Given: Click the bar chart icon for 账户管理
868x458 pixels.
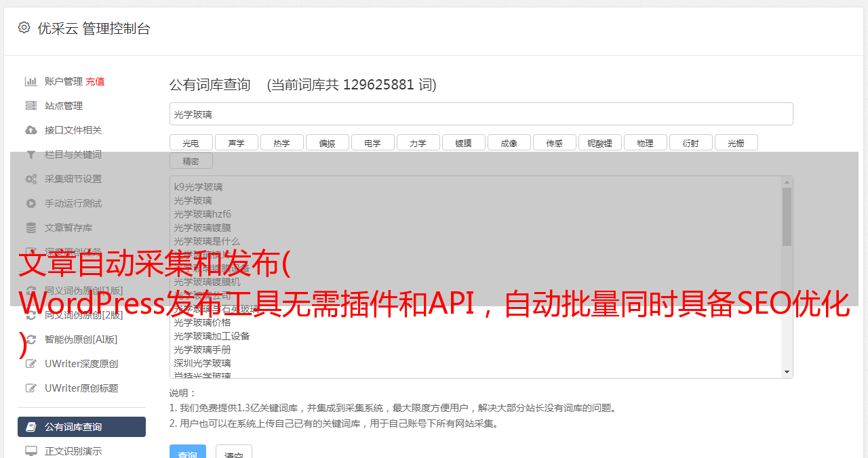Looking at the screenshot, I should click(31, 81).
